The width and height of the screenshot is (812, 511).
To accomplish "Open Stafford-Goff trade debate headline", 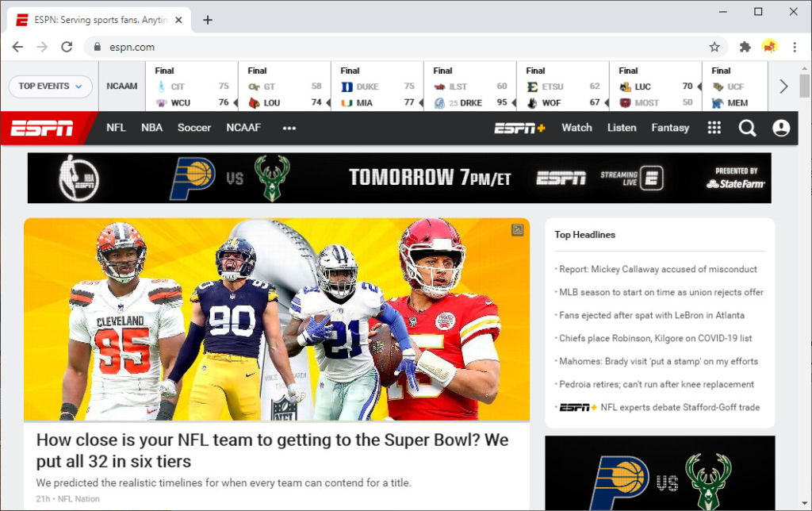I will point(659,407).
